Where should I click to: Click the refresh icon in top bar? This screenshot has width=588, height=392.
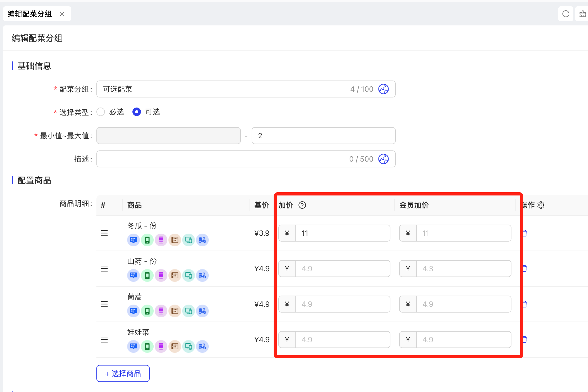[x=565, y=14]
